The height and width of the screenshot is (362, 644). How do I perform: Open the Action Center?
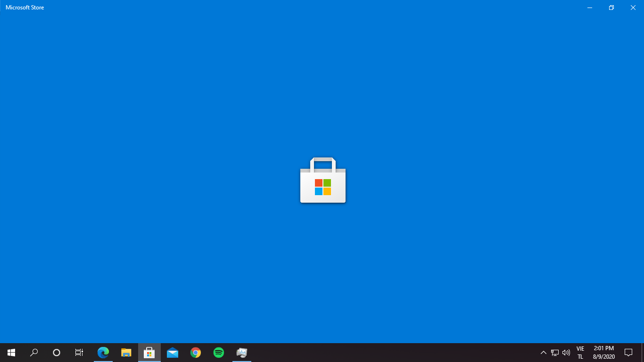(629, 352)
